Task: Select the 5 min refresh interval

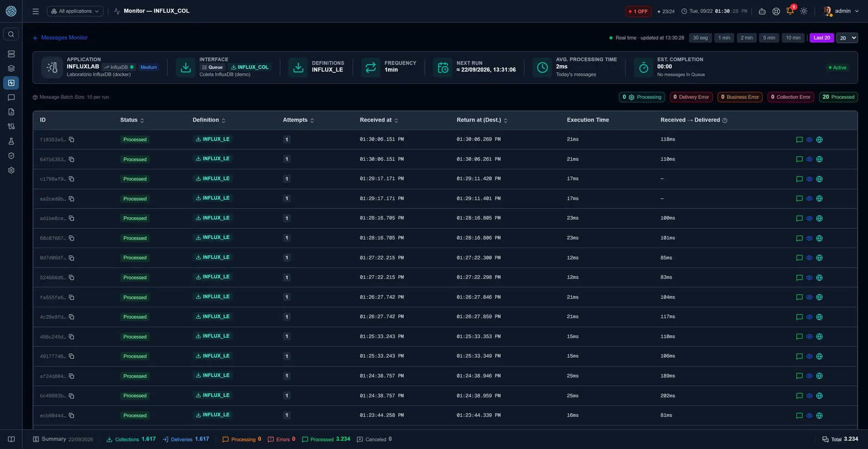Action: (769, 38)
